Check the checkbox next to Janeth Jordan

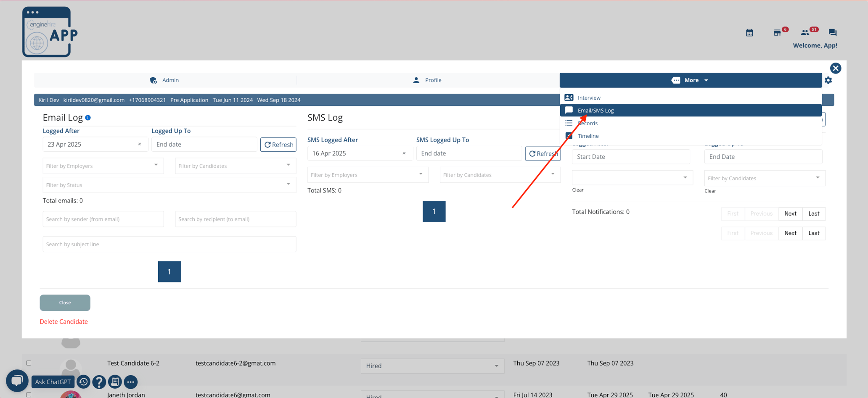tap(29, 394)
